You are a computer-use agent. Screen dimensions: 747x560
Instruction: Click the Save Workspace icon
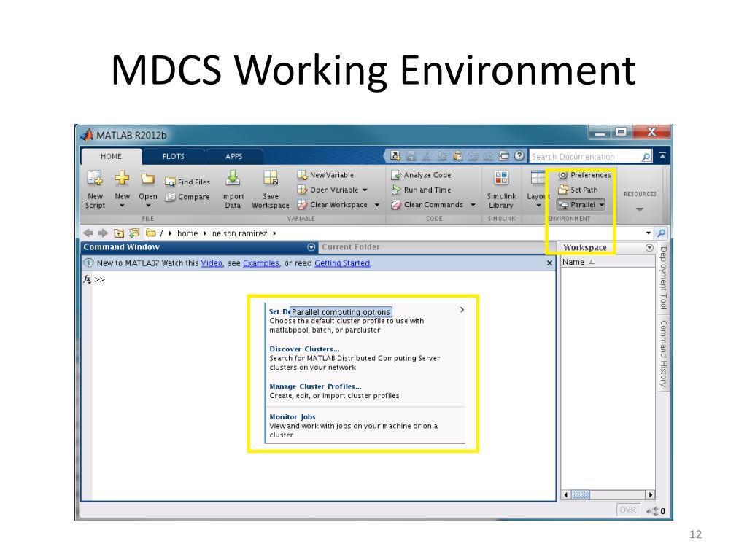271,178
